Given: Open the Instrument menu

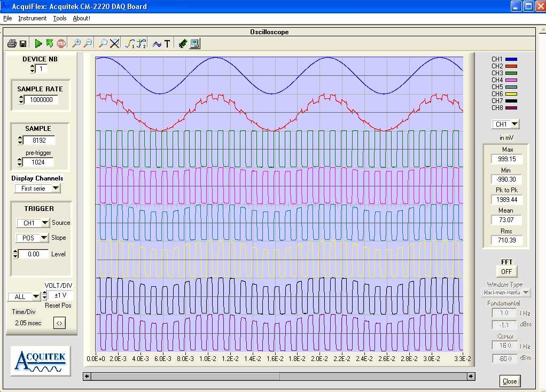Looking at the screenshot, I should (32, 18).
